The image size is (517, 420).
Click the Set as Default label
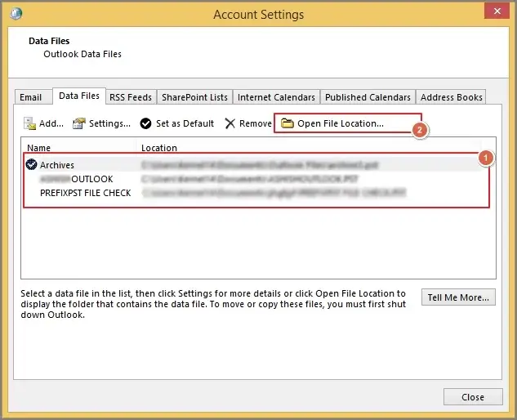click(x=185, y=123)
